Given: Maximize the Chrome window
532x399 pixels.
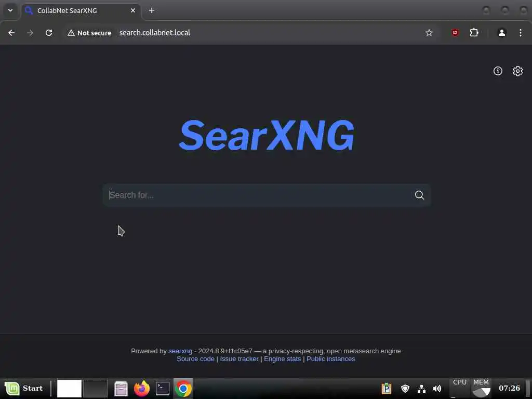Looking at the screenshot, I should (x=505, y=10).
